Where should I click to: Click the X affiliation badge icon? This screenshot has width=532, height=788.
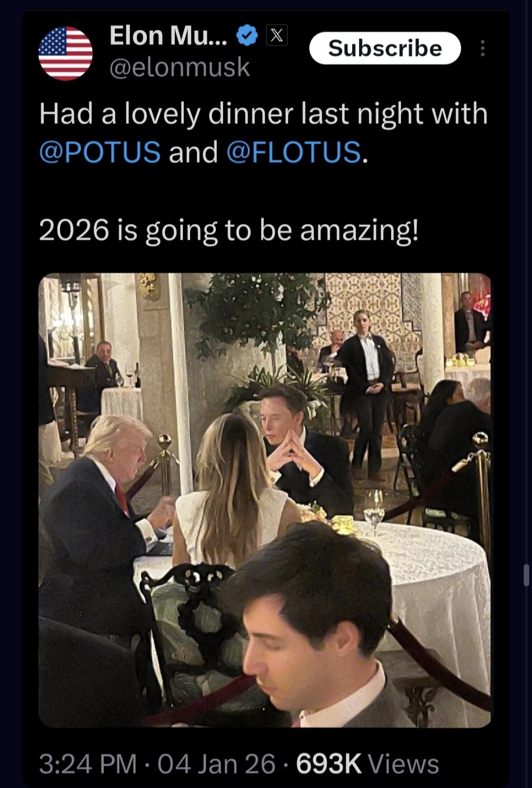tap(277, 35)
